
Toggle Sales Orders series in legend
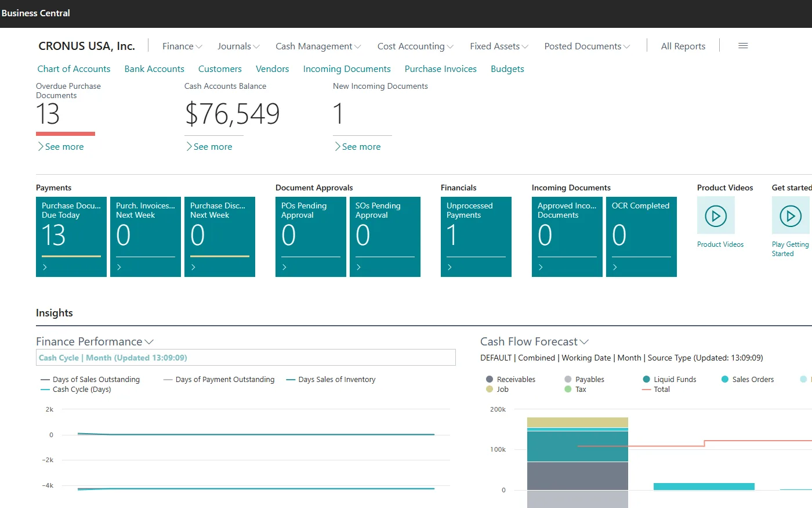[x=748, y=380]
